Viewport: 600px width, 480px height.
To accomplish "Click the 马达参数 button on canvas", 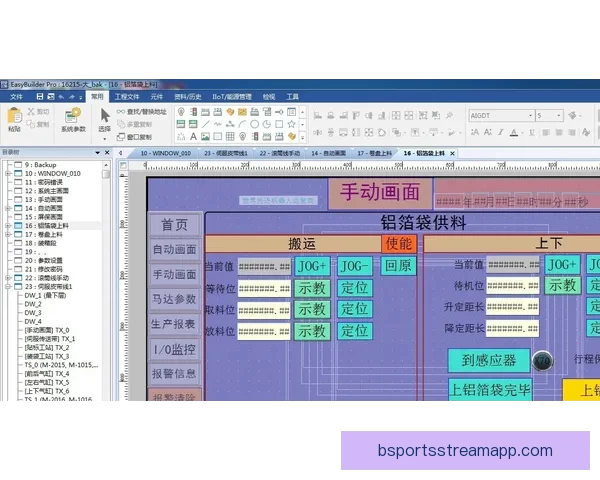I will (174, 299).
